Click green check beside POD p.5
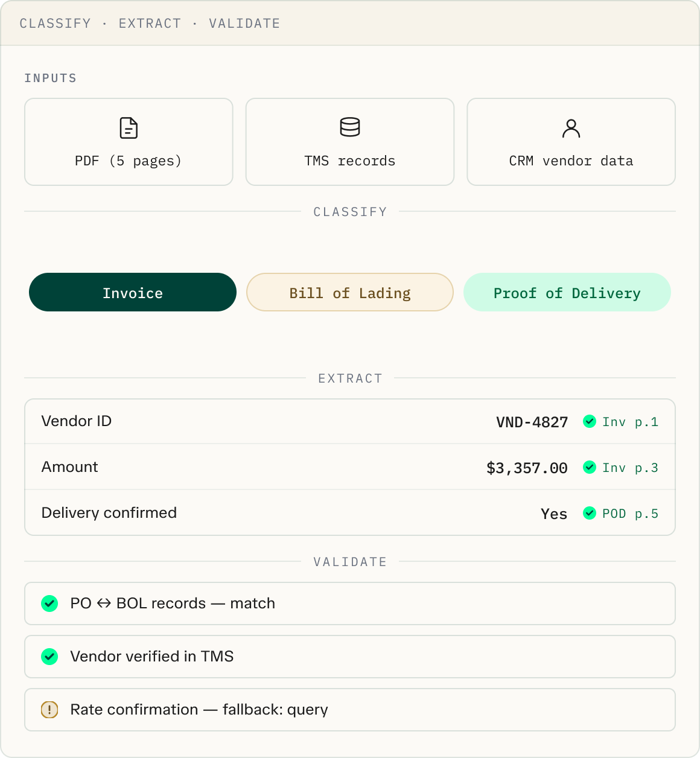 [590, 513]
